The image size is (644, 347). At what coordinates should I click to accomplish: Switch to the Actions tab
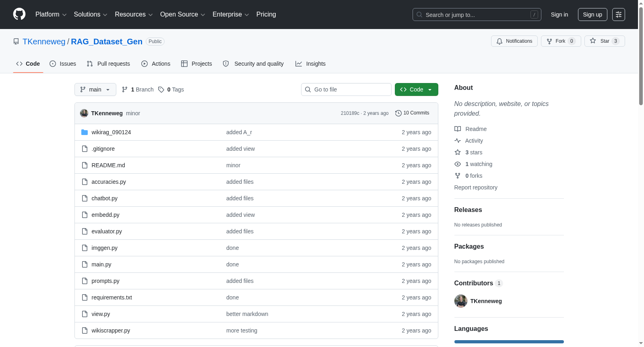[x=156, y=64]
